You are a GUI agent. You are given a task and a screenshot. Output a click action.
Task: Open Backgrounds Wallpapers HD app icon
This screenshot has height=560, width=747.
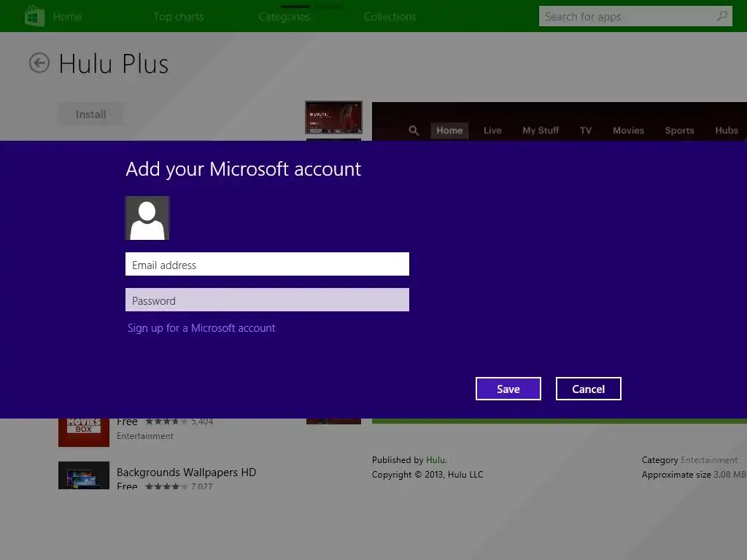pyautogui.click(x=84, y=475)
